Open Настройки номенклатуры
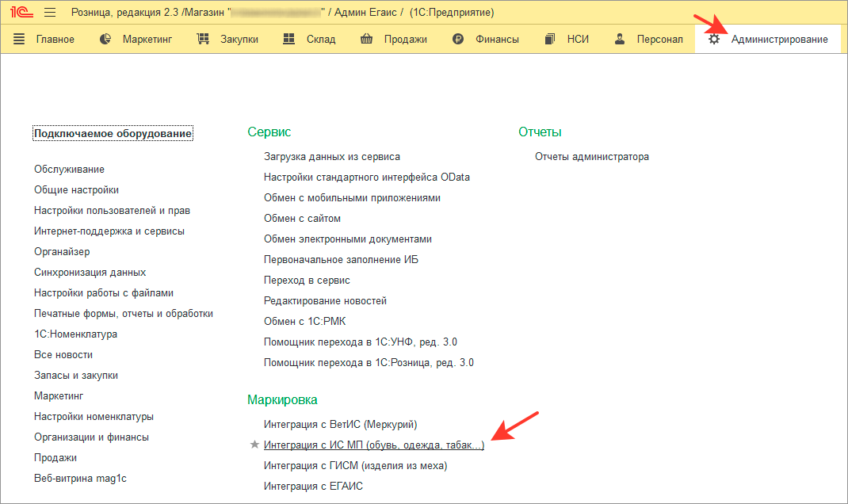The height and width of the screenshot is (504, 848). coord(94,416)
